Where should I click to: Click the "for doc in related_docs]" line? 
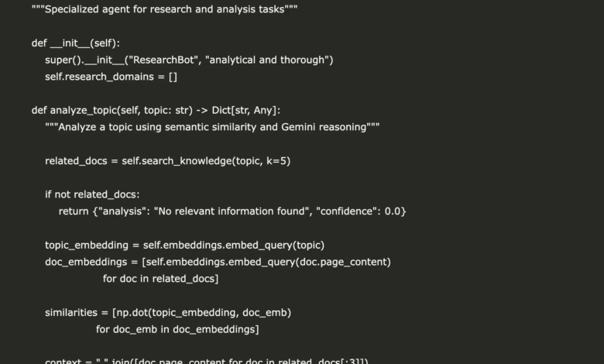[160, 279]
